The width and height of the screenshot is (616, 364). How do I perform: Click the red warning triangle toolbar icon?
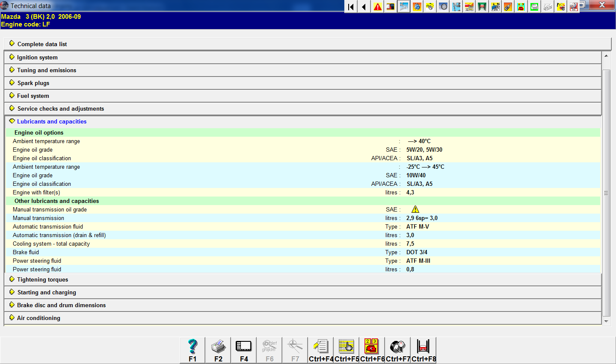(x=378, y=6)
